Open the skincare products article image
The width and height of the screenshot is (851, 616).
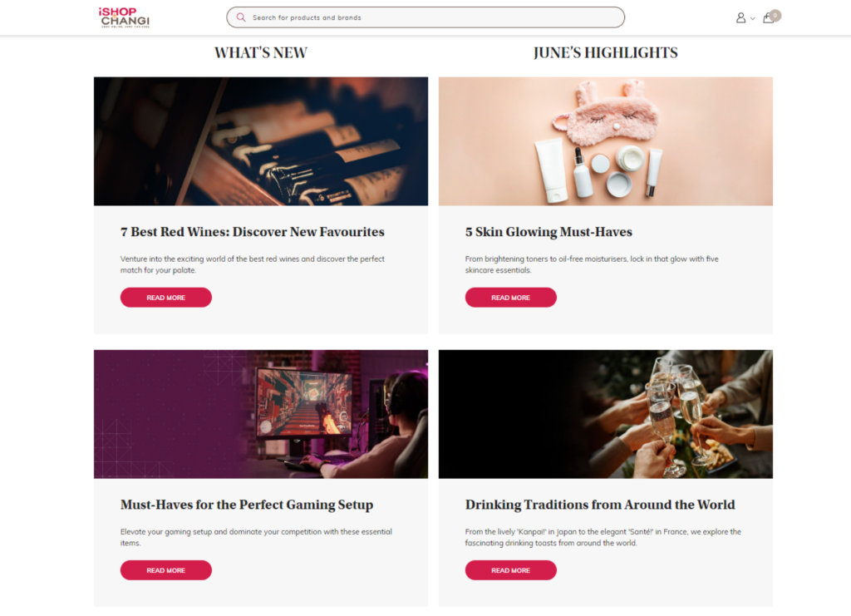pyautogui.click(x=606, y=141)
